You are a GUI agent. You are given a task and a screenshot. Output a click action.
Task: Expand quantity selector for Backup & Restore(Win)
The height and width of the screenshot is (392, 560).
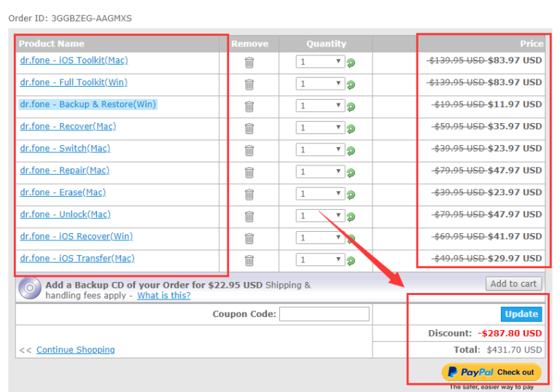click(x=320, y=106)
